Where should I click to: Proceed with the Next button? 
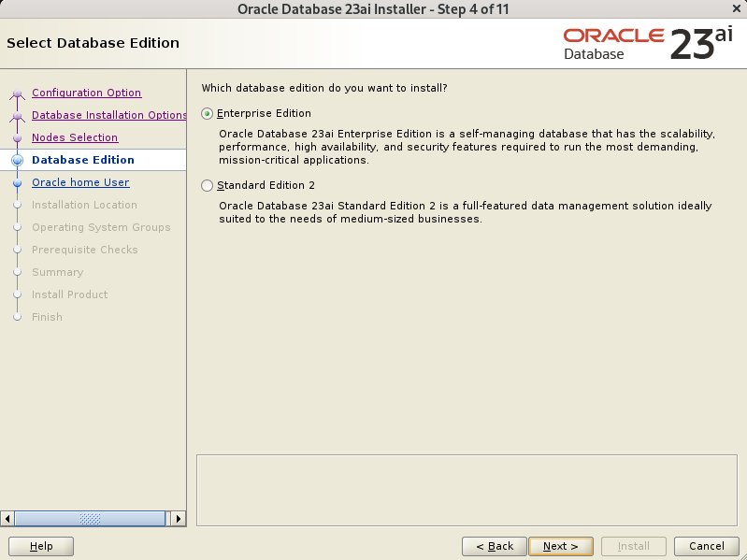coord(561,546)
